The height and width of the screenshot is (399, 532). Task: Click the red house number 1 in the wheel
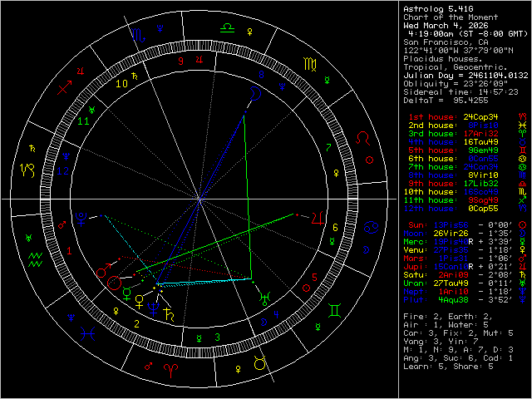69,251
